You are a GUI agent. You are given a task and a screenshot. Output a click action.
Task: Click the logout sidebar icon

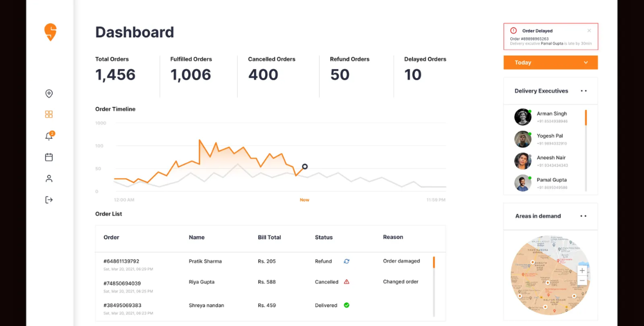(49, 200)
